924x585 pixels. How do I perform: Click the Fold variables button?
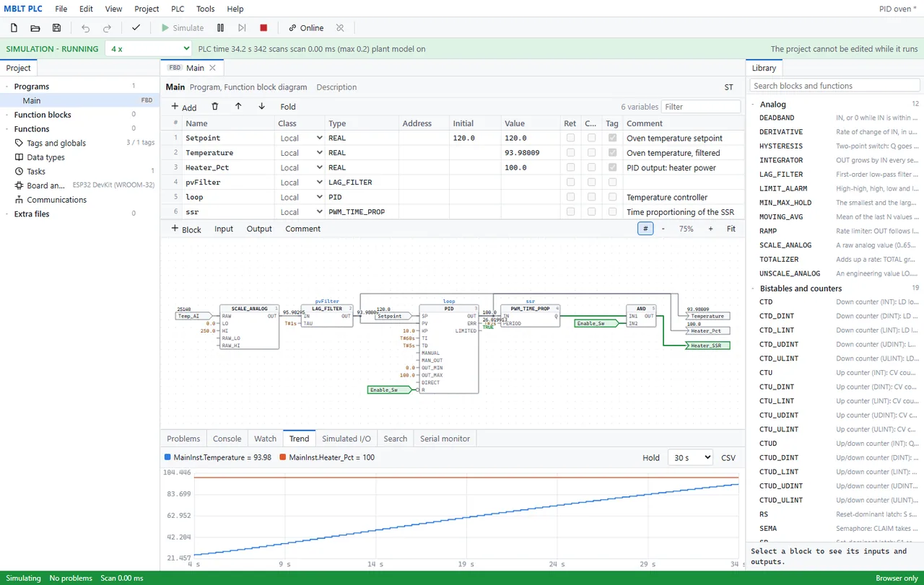(x=288, y=107)
